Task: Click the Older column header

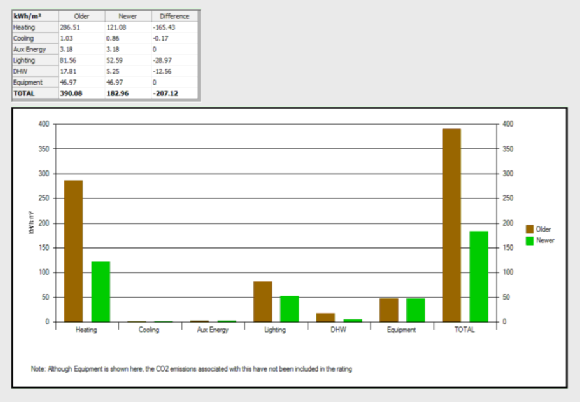Action: tap(81, 16)
